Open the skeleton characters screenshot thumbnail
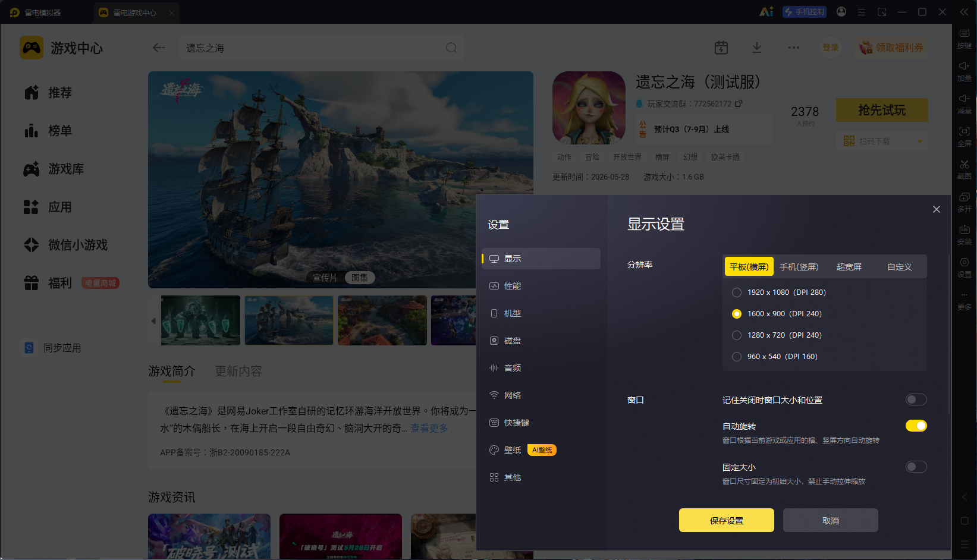This screenshot has height=560, width=977. pos(200,320)
